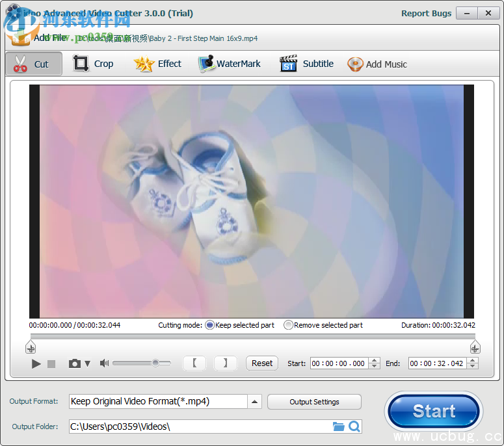Viewport: 504px width, 446px height.
Task: Open the Add Music tool
Action: click(x=377, y=64)
